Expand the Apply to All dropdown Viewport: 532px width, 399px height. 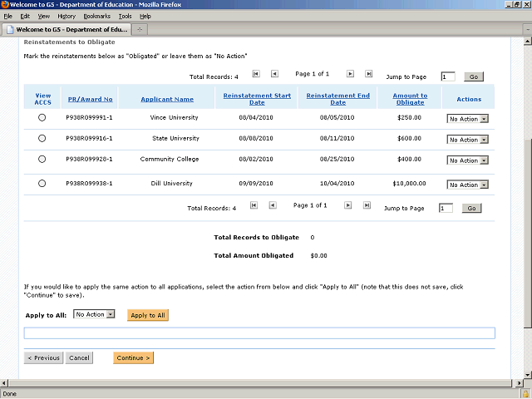(x=94, y=314)
